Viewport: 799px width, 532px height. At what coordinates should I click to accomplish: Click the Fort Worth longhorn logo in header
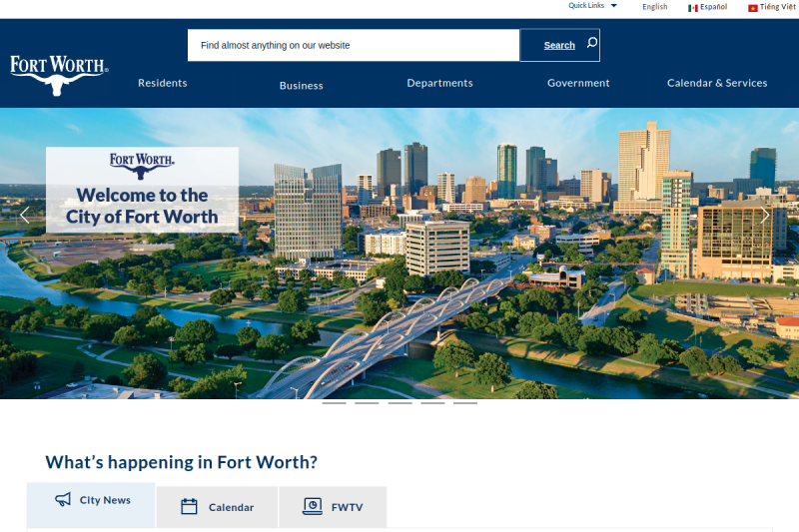59,75
